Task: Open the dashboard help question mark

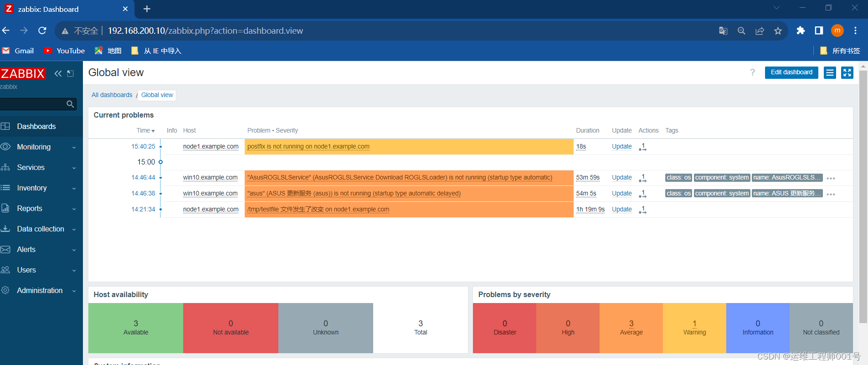Action: click(x=753, y=72)
